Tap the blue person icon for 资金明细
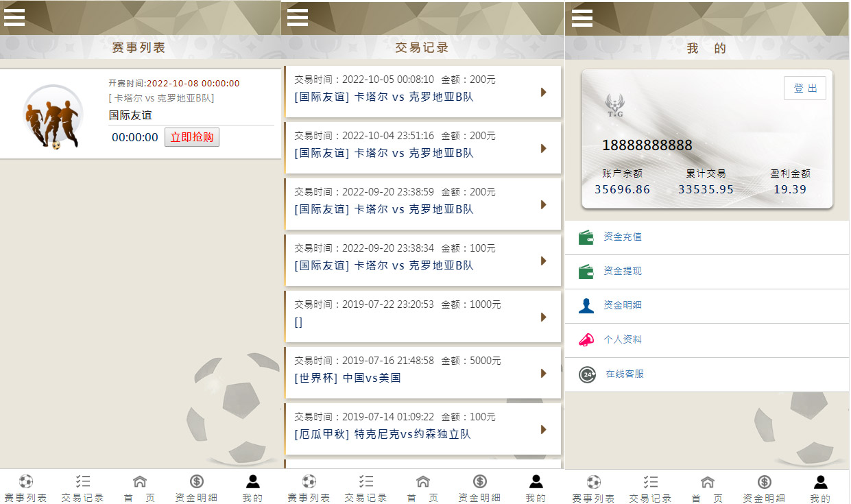Image resolution: width=851 pixels, height=504 pixels. click(586, 306)
